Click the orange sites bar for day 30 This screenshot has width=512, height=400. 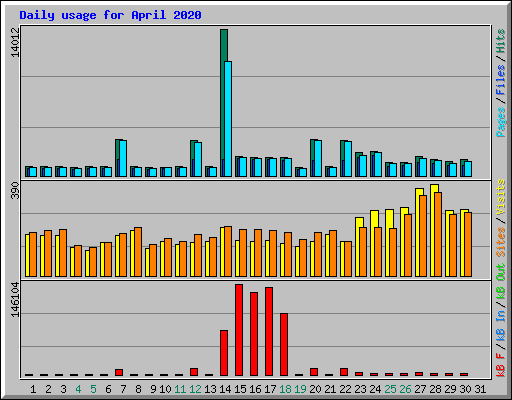click(x=468, y=244)
